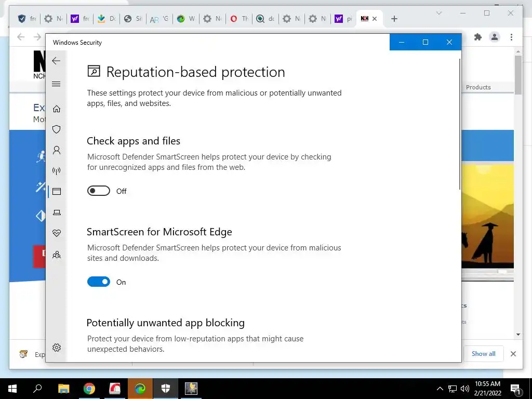Switch to the first shield 'fre' tab
532x399 pixels.
27,19
